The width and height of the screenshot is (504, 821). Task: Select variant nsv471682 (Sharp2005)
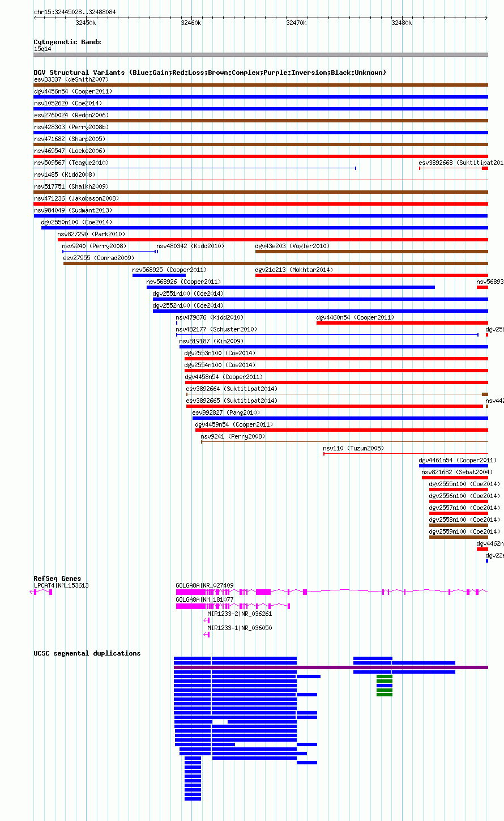70,139
